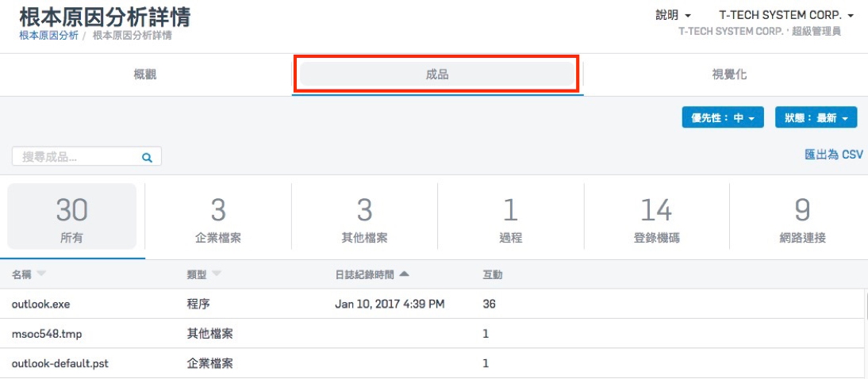Open T-TECH SYSTEM CORP. account menu
868x379 pixels.
point(786,16)
